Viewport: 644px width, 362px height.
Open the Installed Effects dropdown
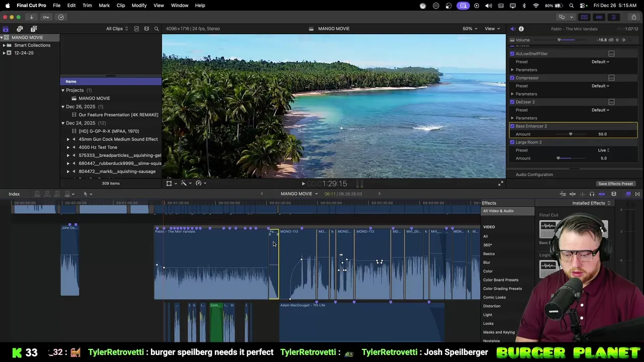point(591,203)
